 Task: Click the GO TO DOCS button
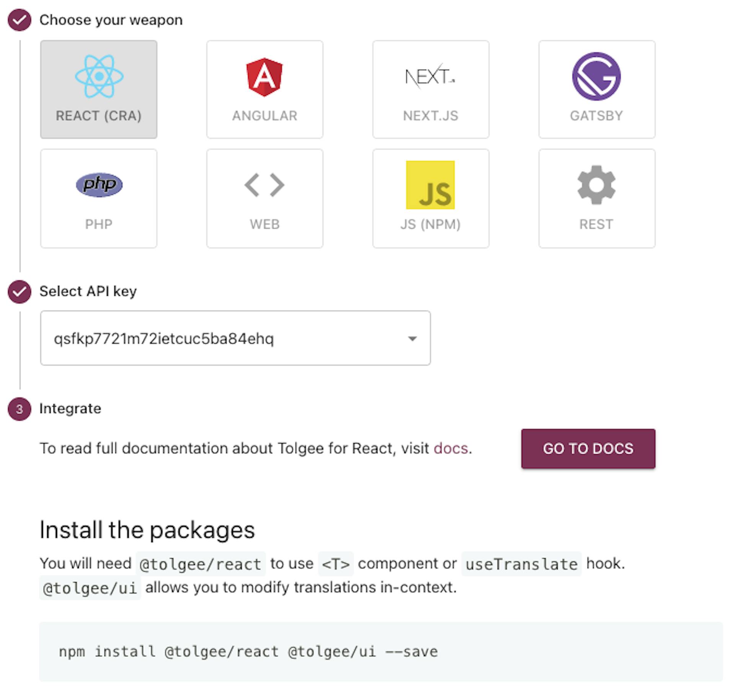point(588,449)
